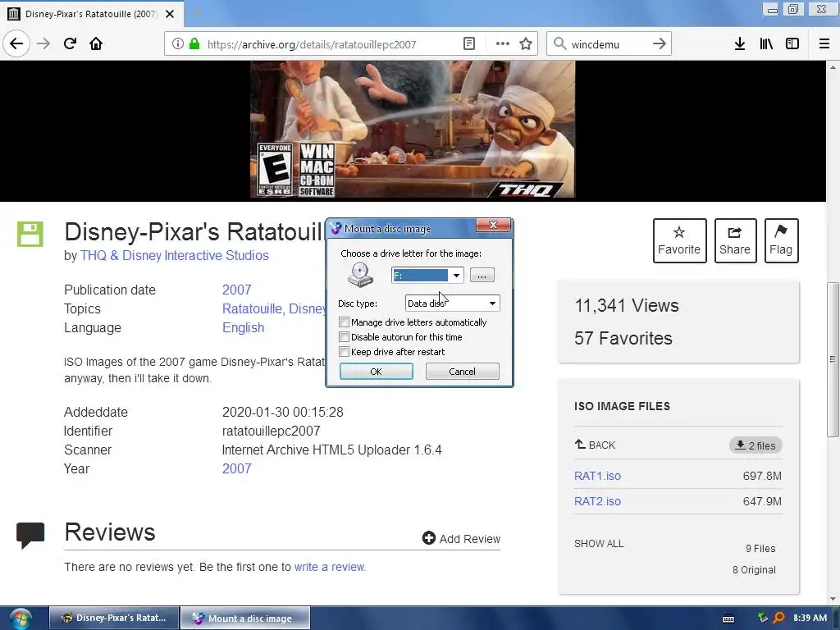Close the Mount a disc image dialog
The height and width of the screenshot is (630, 840).
coord(493,225)
